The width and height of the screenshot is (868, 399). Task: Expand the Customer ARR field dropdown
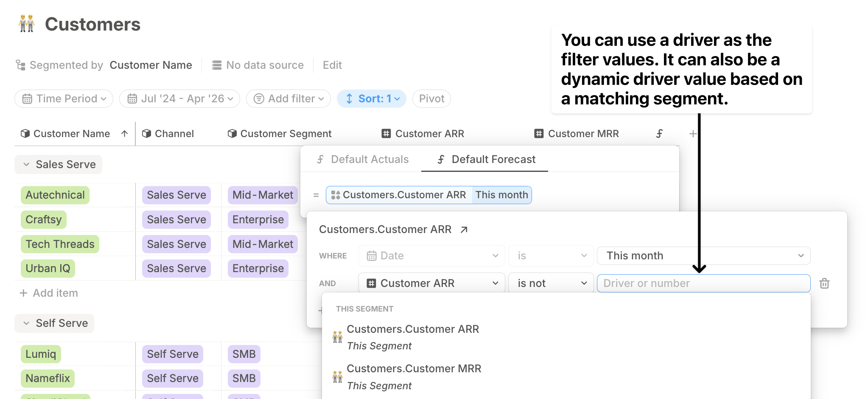[x=432, y=283]
